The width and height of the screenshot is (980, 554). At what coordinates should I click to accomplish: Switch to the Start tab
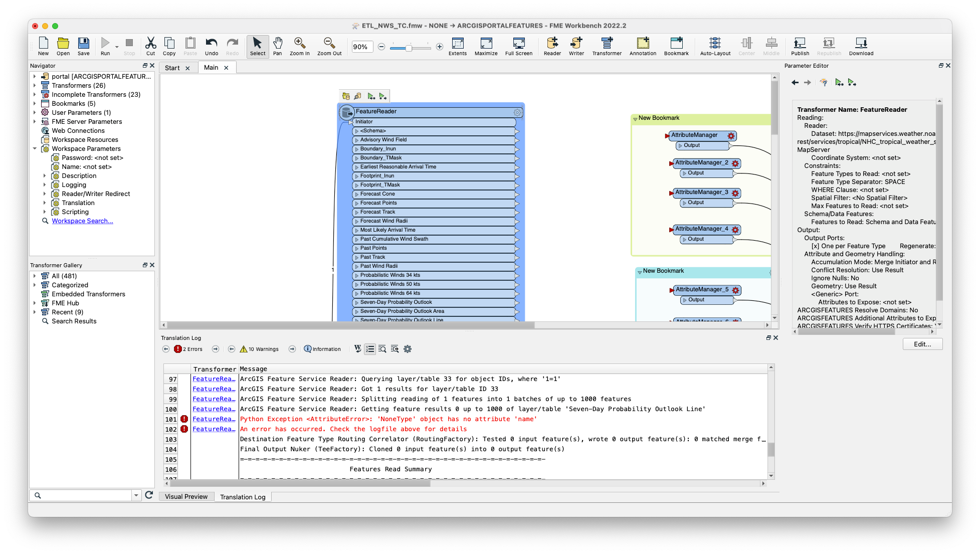tap(172, 68)
